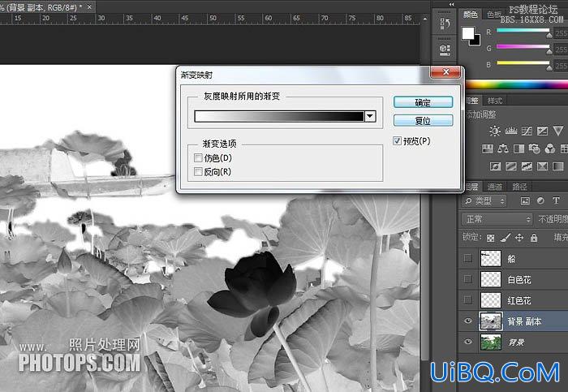
Task: Click the G channel slider
Action: (x=523, y=47)
